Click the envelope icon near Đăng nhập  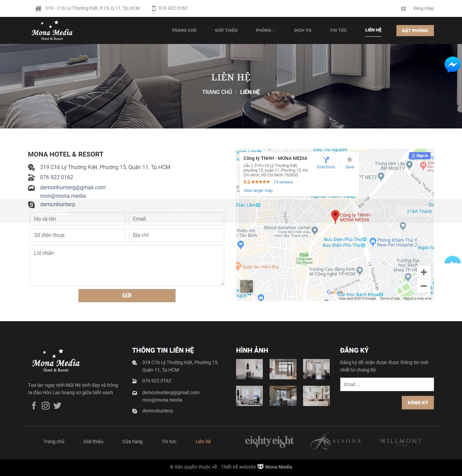click(403, 9)
